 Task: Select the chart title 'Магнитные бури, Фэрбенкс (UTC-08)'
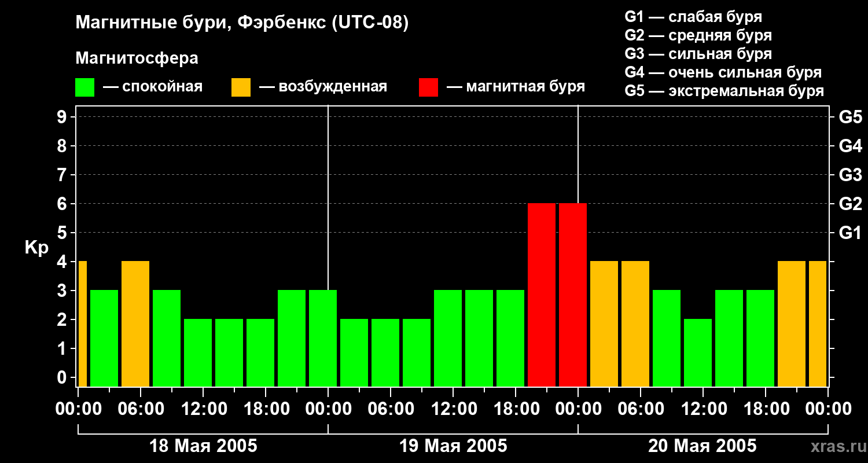click(x=242, y=23)
